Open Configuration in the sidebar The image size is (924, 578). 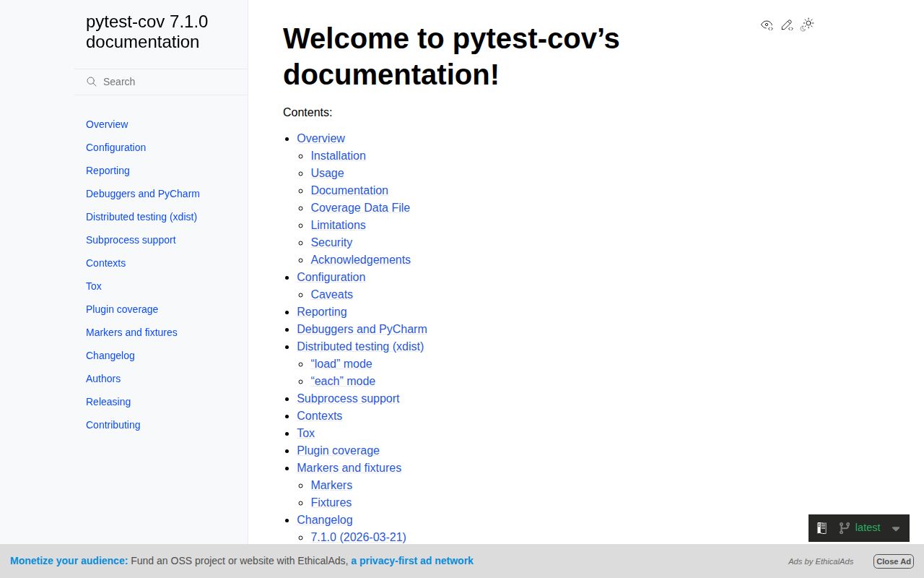(115, 147)
